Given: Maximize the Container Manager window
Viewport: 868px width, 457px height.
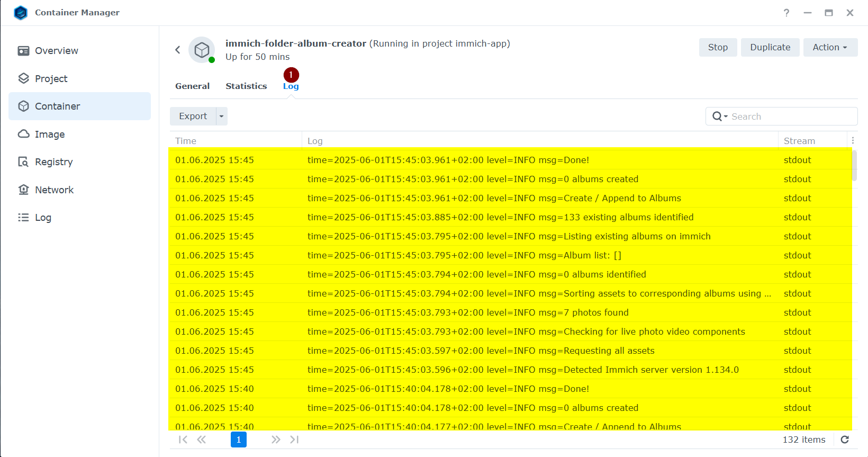Looking at the screenshot, I should point(829,13).
